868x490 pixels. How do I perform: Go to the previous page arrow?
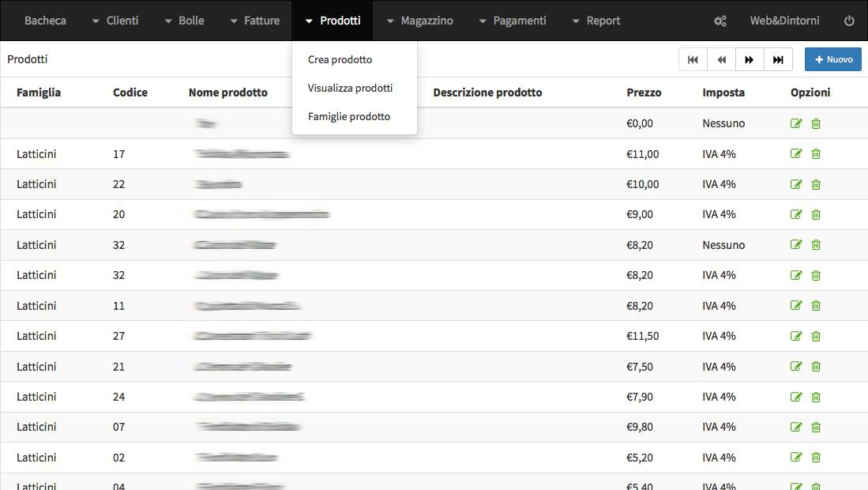coord(721,60)
